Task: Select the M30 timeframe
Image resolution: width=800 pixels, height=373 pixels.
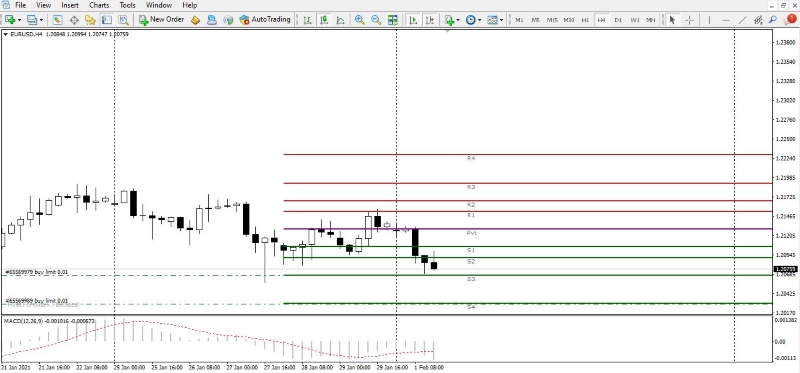Action: click(x=569, y=20)
